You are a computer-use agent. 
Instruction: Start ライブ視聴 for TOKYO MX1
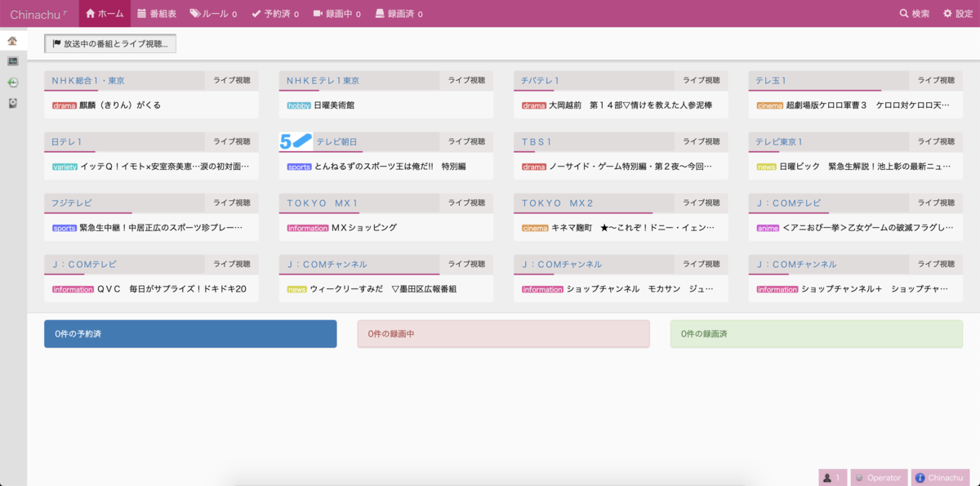pyautogui.click(x=466, y=203)
